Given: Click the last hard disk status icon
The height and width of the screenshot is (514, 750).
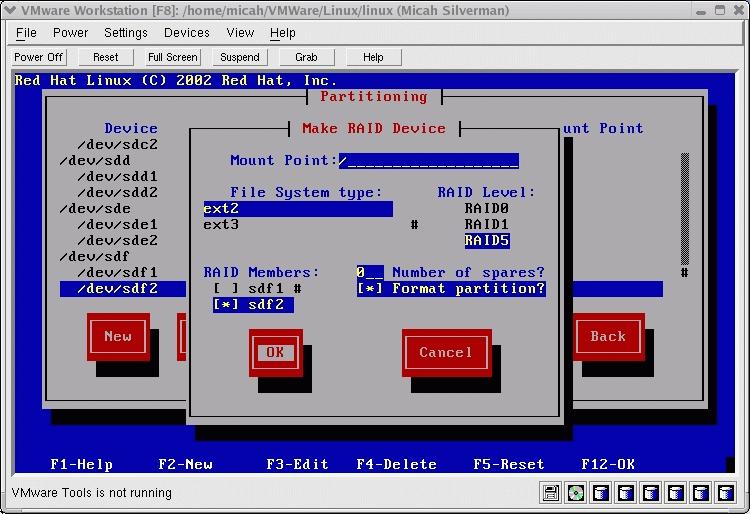Looking at the screenshot, I should coord(726,492).
